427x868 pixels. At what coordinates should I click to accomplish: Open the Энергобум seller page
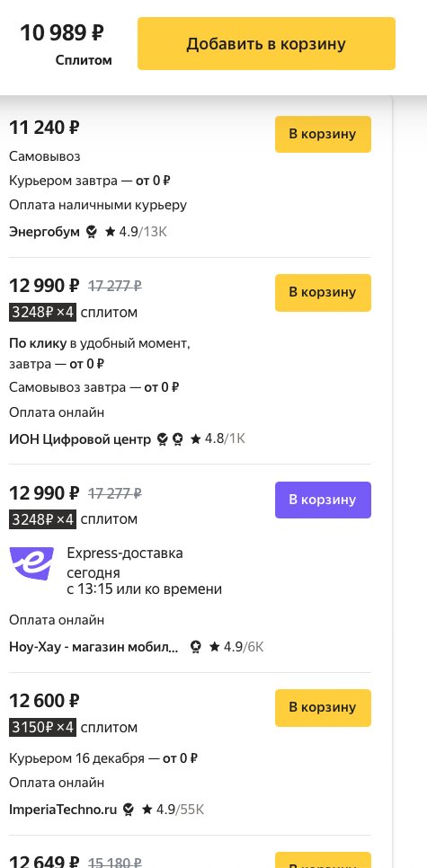click(44, 232)
